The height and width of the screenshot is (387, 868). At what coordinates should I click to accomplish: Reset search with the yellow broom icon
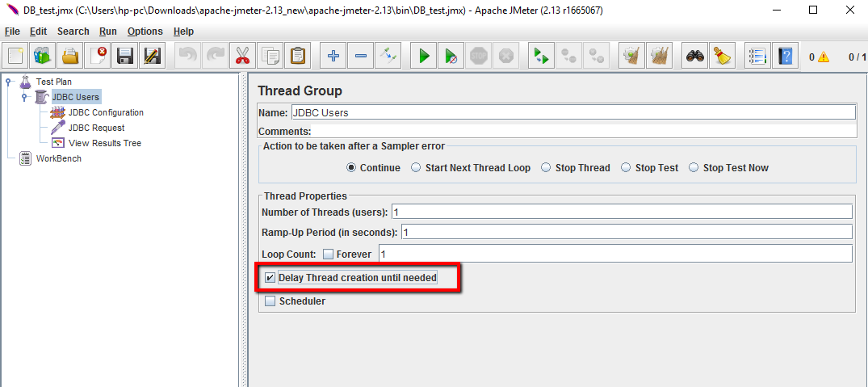[x=722, y=56]
